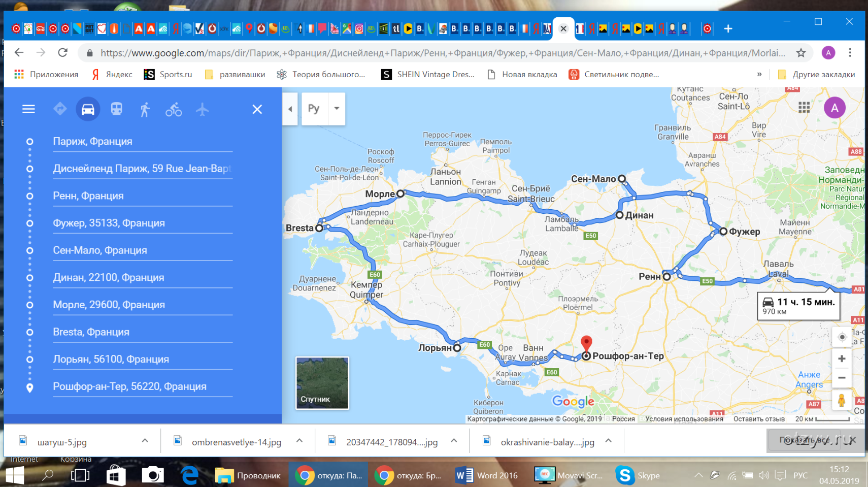Screen dimensions: 868x487
Task: Open the SHEIN Vintage Dres bookmark
Action: click(x=428, y=75)
